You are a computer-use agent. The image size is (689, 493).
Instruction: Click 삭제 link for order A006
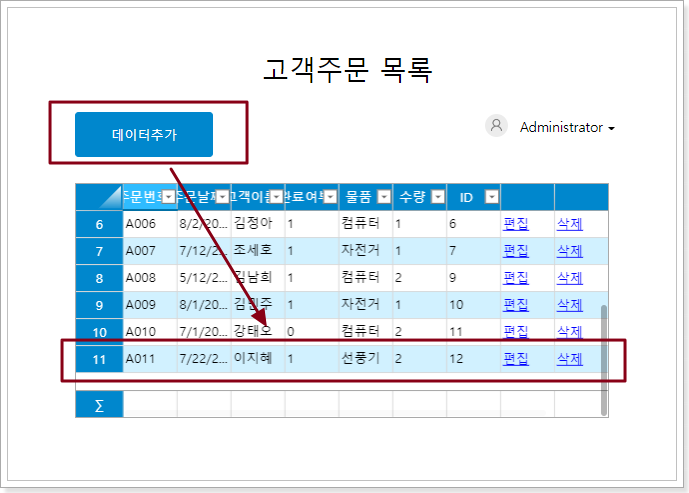(x=569, y=224)
